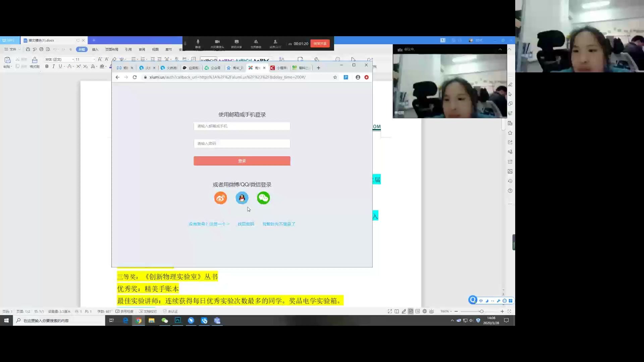Toggle underline formatting in WPS
The width and height of the screenshot is (644, 362).
[60, 66]
